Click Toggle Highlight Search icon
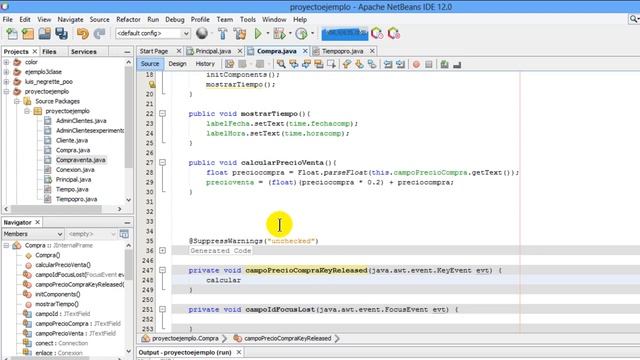 click(x=319, y=64)
